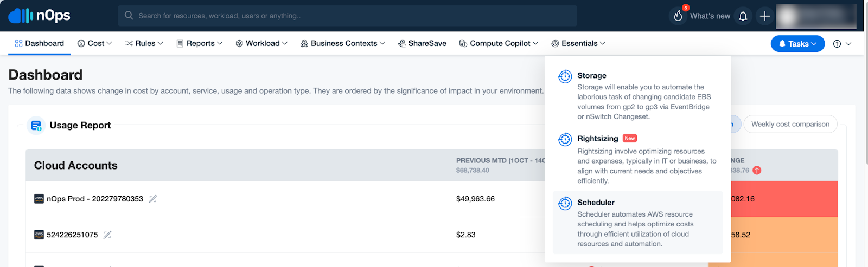The height and width of the screenshot is (267, 868).
Task: Click the plus icon in header
Action: [764, 16]
